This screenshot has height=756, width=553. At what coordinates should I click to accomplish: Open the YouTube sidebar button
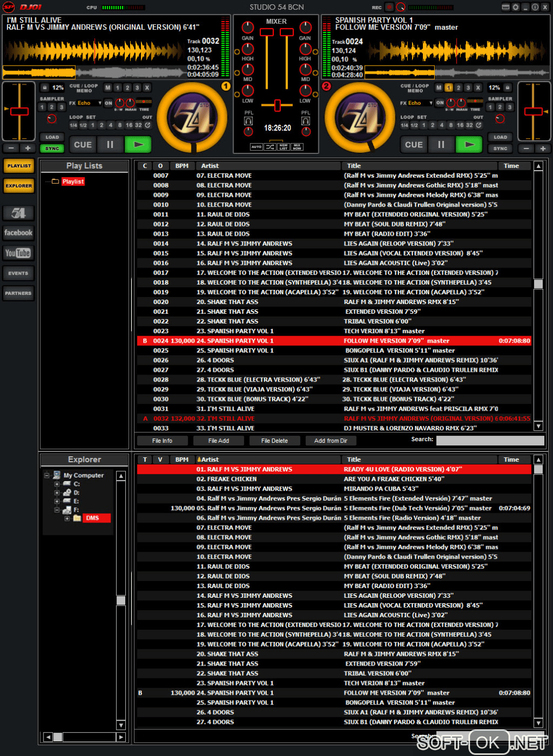point(18,253)
